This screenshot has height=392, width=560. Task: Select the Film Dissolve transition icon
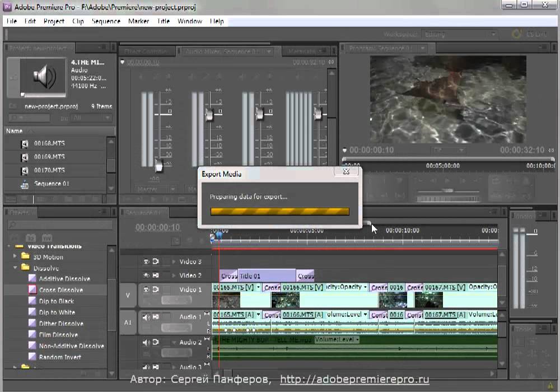coord(32,334)
